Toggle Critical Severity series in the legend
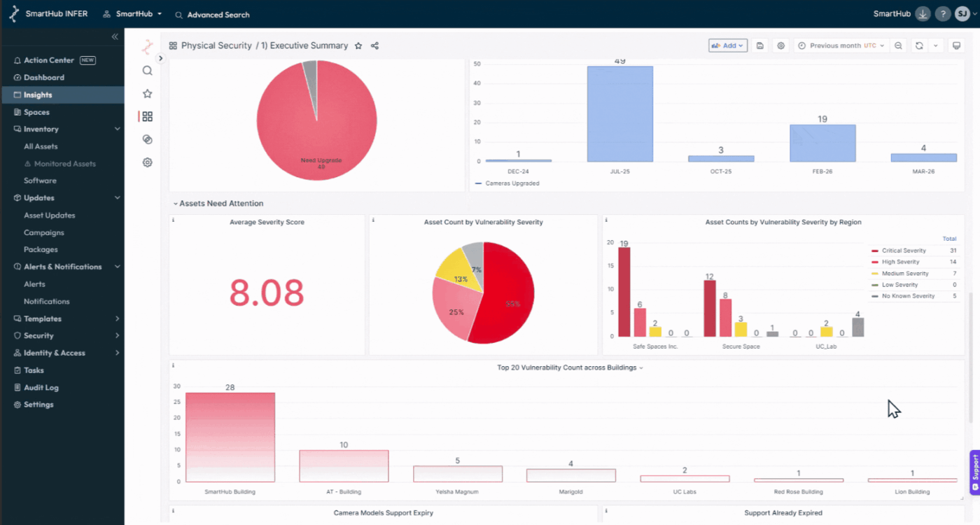The height and width of the screenshot is (525, 980). (x=903, y=251)
